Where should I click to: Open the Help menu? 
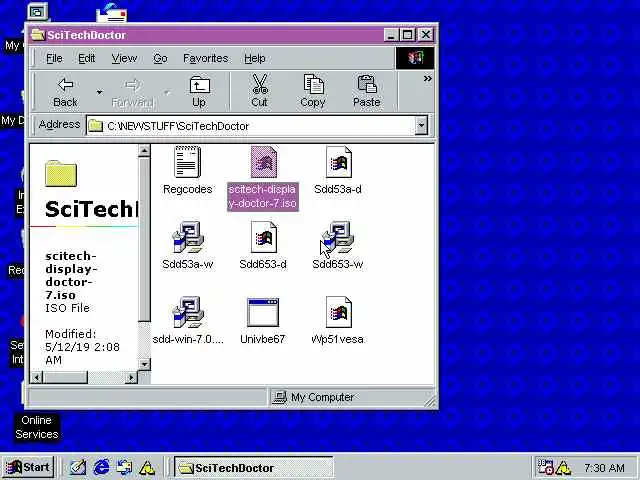pos(255,58)
